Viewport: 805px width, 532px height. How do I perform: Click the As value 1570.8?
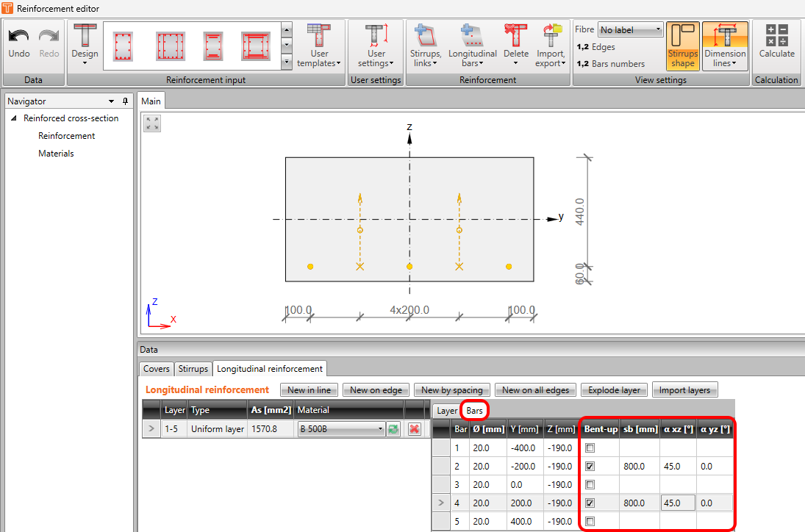coord(270,429)
